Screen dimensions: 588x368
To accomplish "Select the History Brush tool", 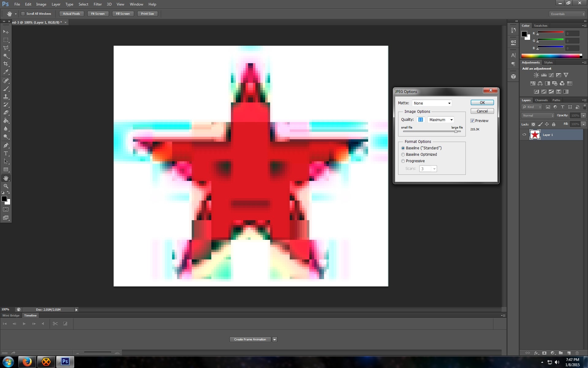I will (x=6, y=105).
